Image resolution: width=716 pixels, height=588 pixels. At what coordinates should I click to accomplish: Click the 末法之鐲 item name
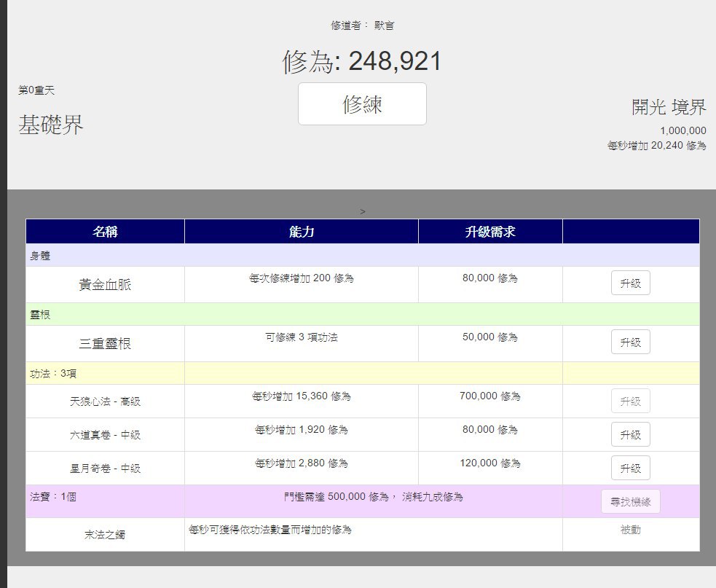[x=105, y=536]
